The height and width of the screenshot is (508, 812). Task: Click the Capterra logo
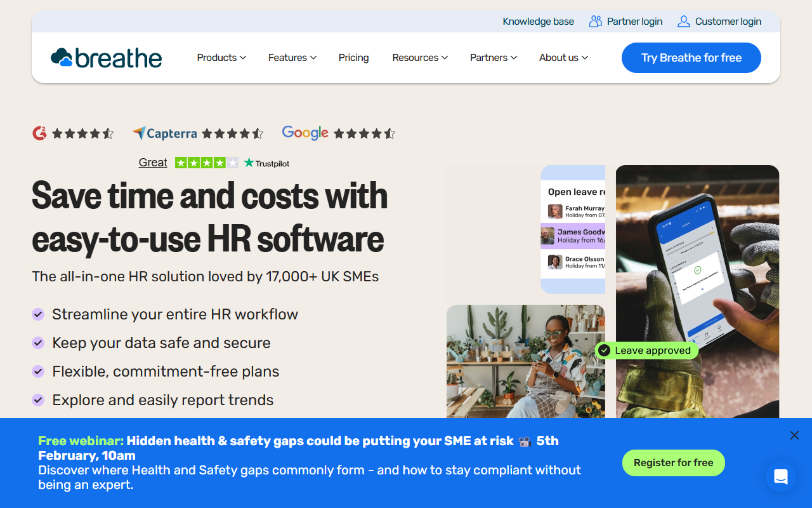pos(164,133)
